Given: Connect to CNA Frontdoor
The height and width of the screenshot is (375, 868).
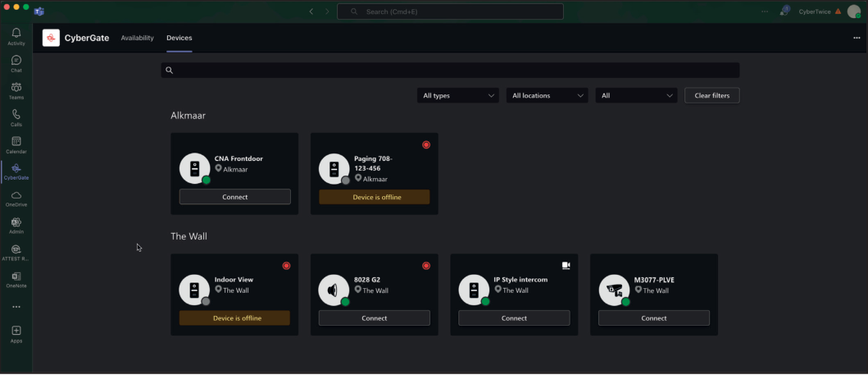Looking at the screenshot, I should point(234,197).
